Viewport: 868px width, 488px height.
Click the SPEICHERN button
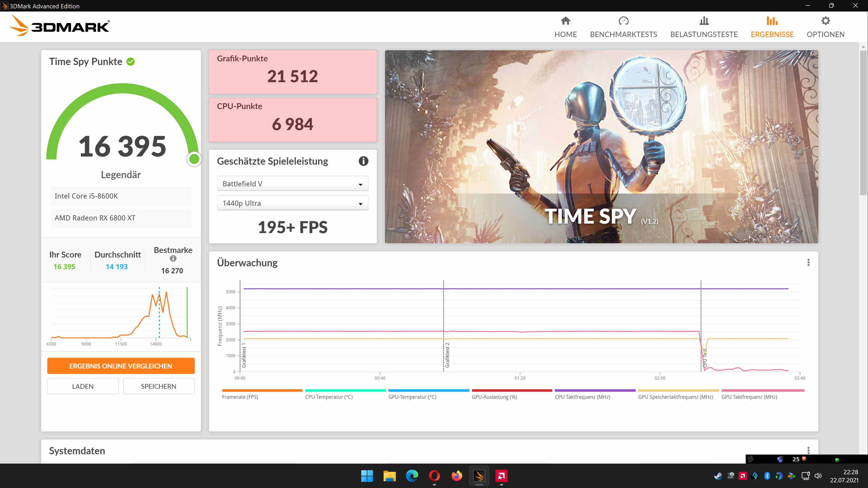pos(158,386)
